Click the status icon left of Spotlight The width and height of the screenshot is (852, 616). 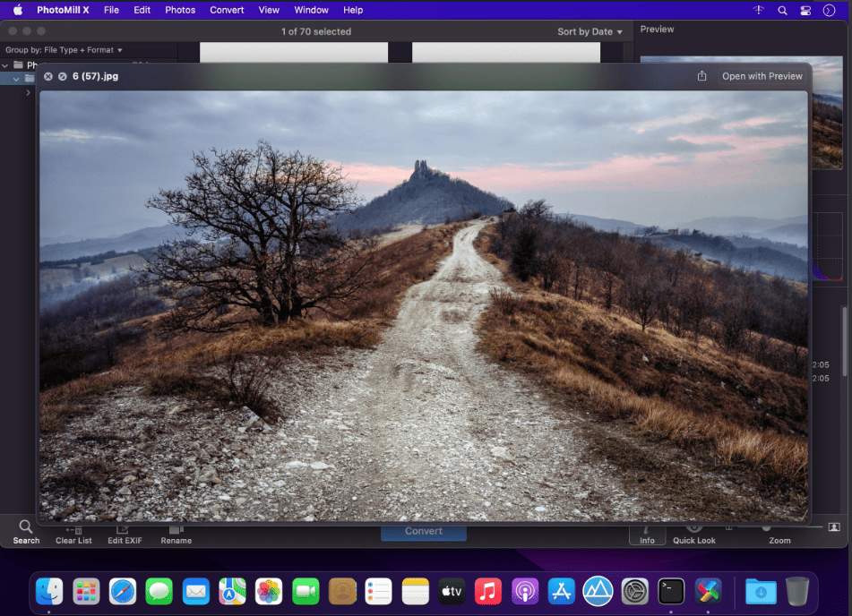[x=759, y=10]
